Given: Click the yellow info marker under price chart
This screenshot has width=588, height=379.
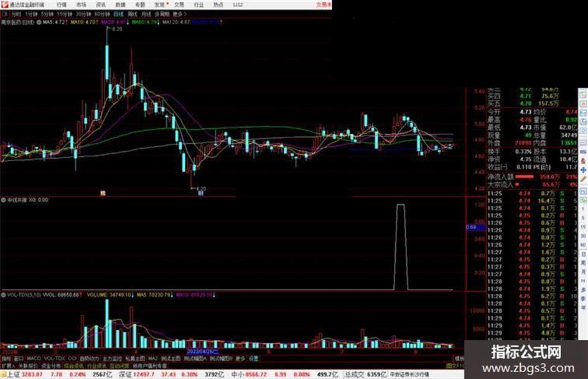Looking at the screenshot, I should (x=103, y=194).
